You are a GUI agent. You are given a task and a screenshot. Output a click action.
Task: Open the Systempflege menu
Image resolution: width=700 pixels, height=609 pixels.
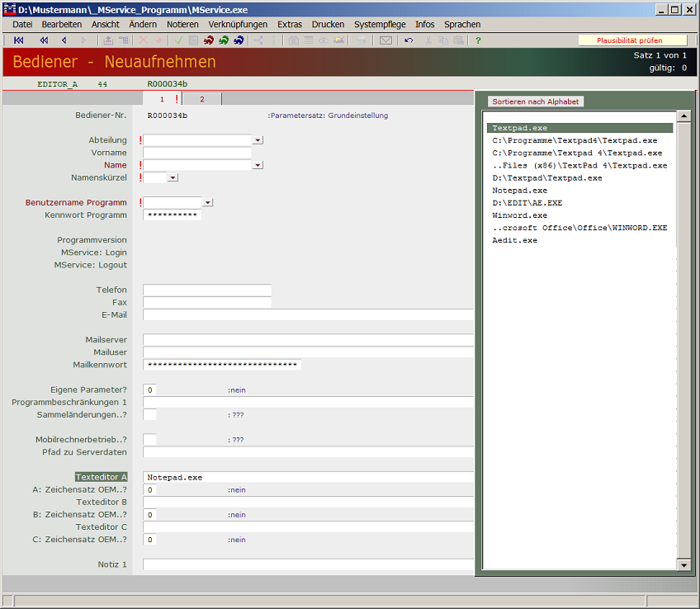pos(380,25)
